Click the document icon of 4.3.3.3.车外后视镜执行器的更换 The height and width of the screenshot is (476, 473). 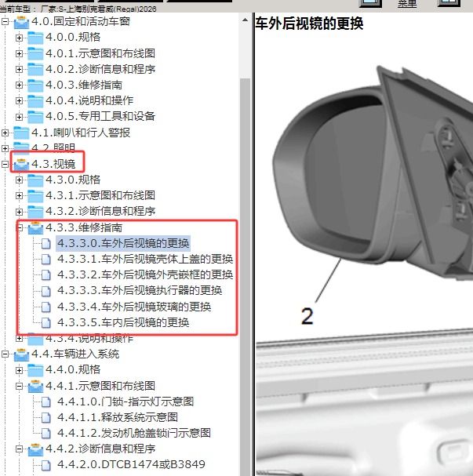(45, 291)
